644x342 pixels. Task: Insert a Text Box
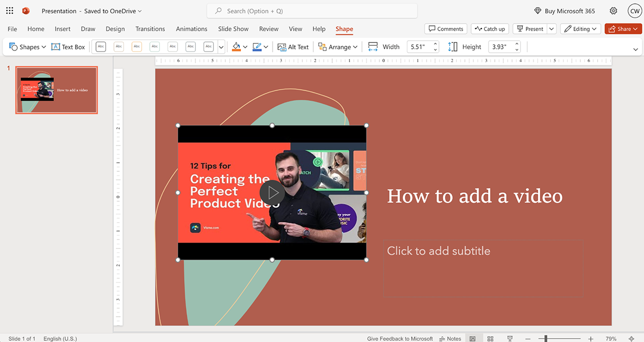pyautogui.click(x=68, y=47)
